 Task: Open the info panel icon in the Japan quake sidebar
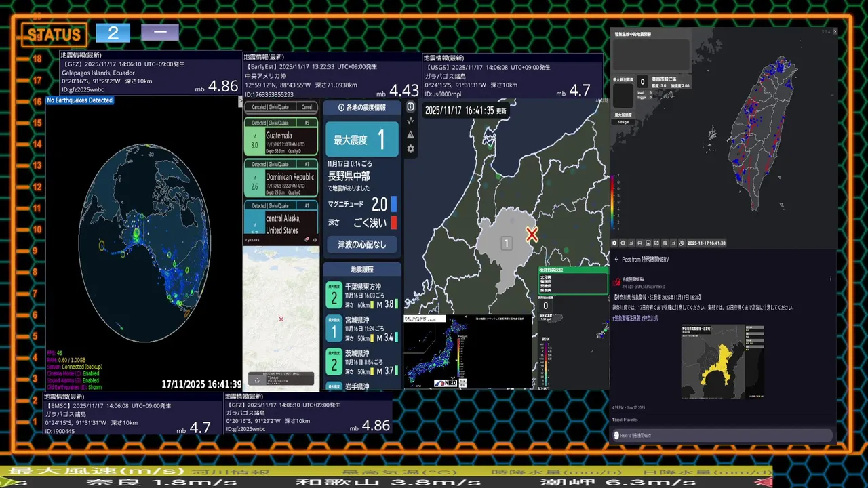tap(410, 107)
